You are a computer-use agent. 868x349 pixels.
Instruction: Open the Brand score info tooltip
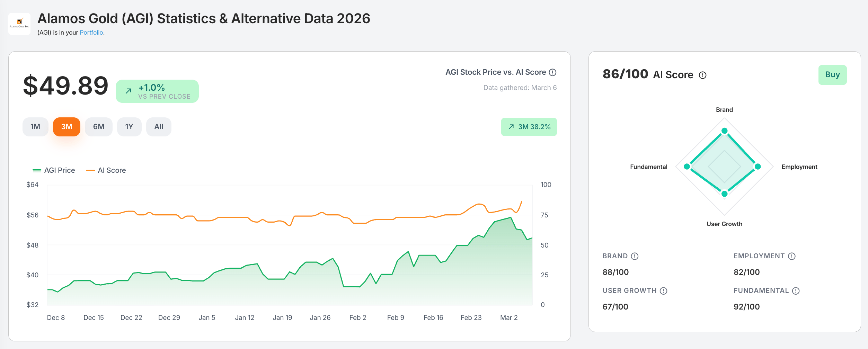pos(635,256)
